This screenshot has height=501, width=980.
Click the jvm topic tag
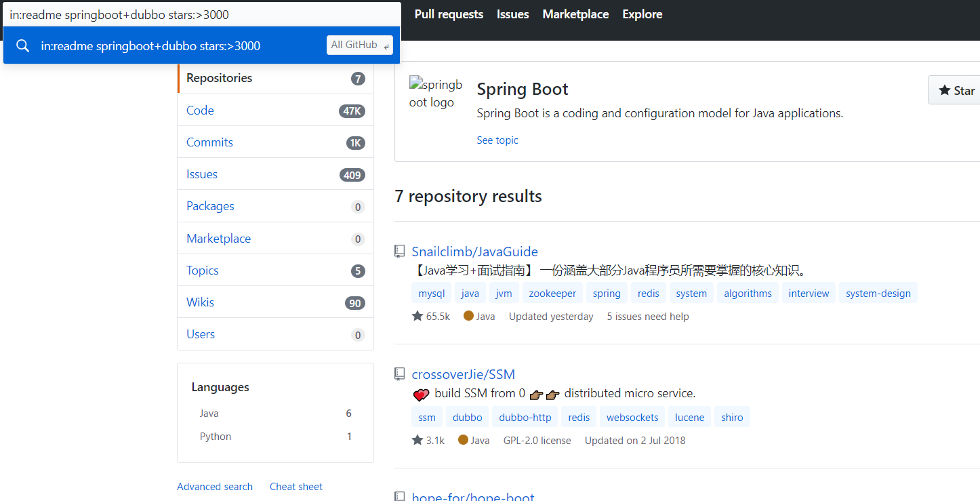504,294
